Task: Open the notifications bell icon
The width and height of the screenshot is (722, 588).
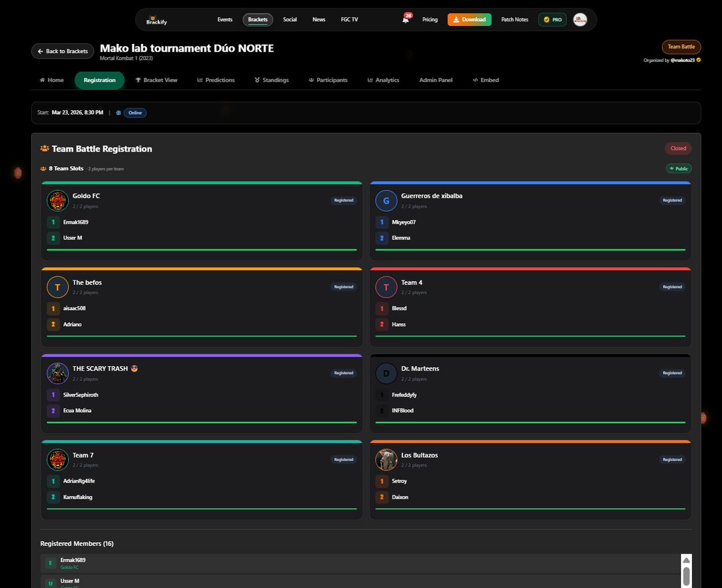Action: click(x=406, y=20)
